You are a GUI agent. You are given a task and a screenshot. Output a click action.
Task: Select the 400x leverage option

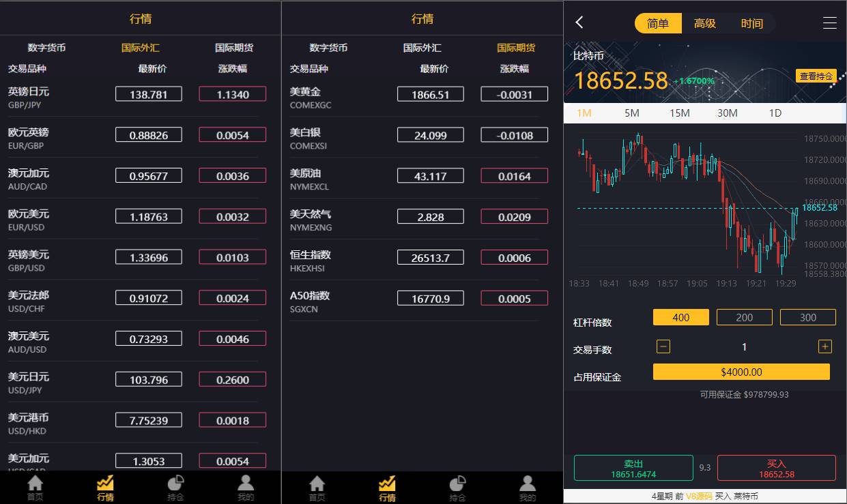click(680, 316)
